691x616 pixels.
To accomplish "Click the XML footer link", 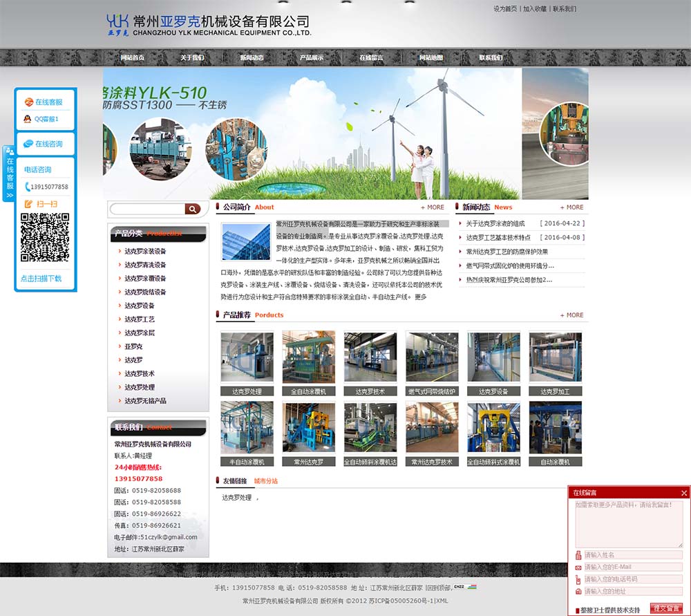I will (442, 601).
